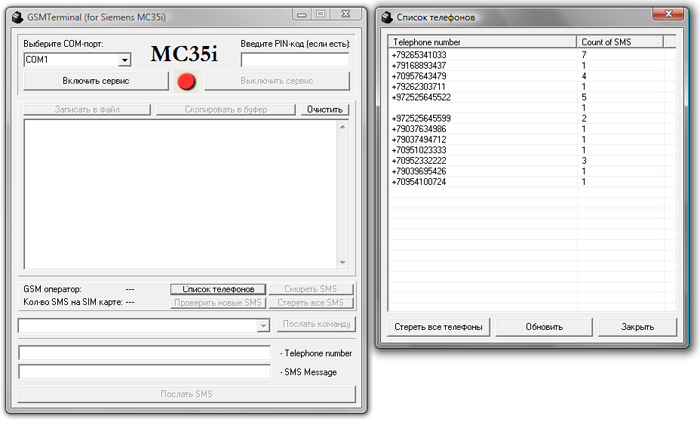Close the GSMTerminal window

click(346, 14)
